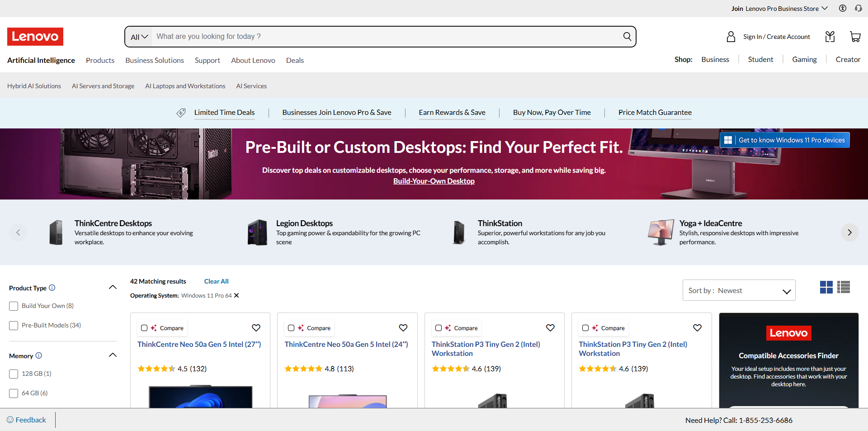Open Hybrid AI Solutions
Screen dimensions: 868x431
tap(34, 86)
